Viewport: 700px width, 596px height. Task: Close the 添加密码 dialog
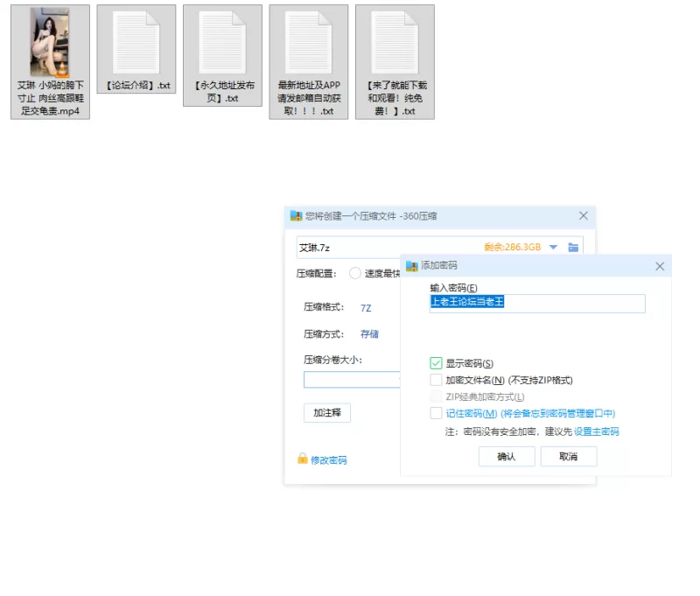click(x=660, y=267)
